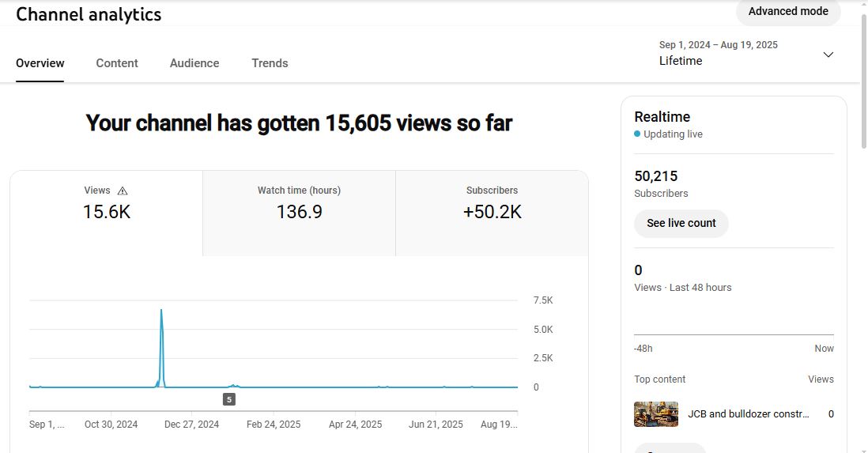Click the JCB and bulldozer video title
Image resolution: width=868 pixels, height=453 pixels.
tap(748, 413)
